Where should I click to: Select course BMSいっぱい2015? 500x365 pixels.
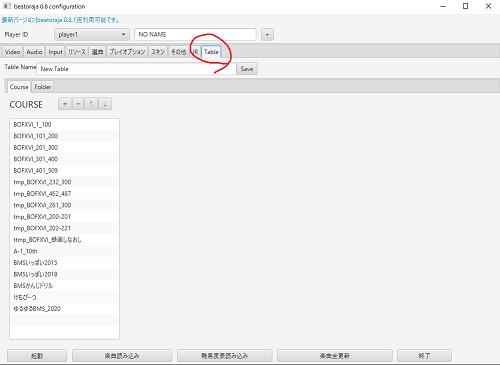click(64, 263)
